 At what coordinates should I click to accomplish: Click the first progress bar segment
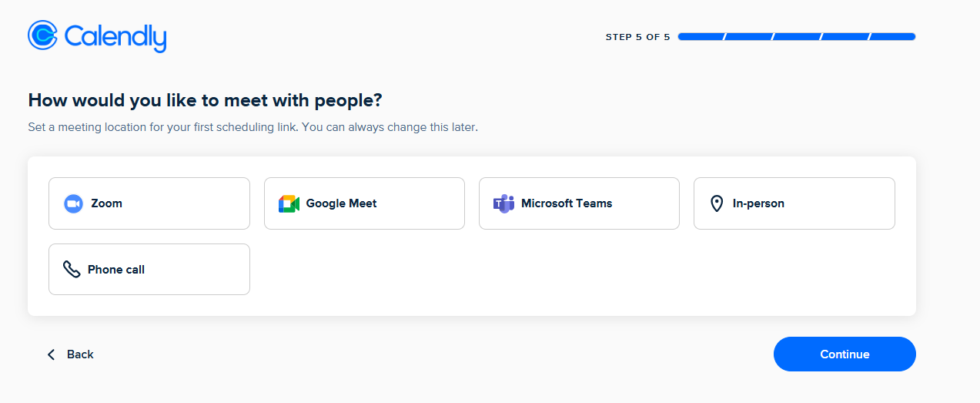701,36
